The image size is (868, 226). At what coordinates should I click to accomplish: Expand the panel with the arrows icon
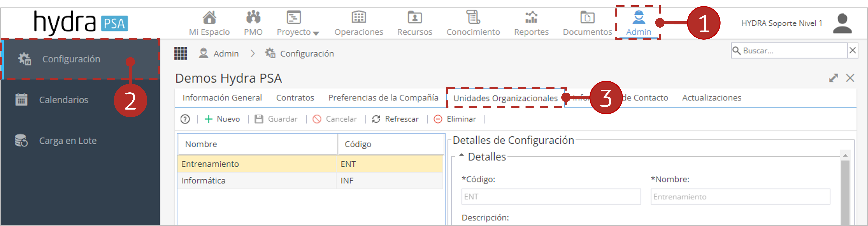pyautogui.click(x=833, y=78)
